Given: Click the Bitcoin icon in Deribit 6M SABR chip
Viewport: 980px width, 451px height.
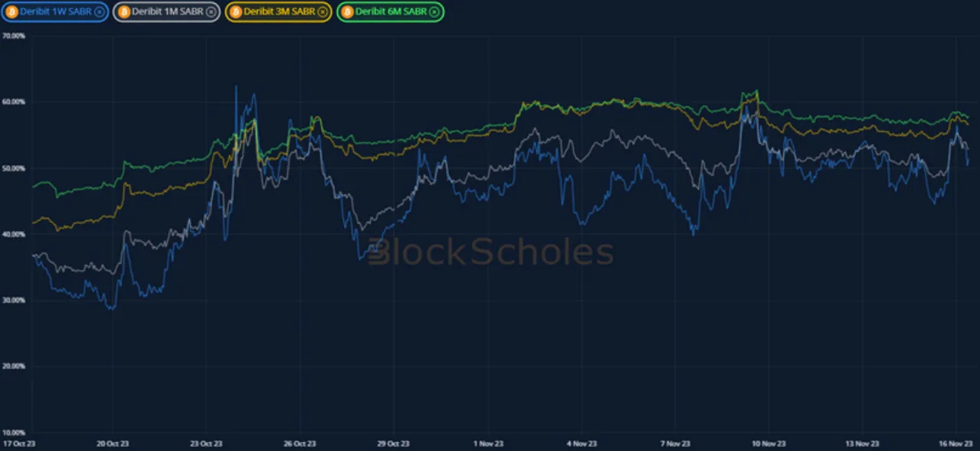Looking at the screenshot, I should (347, 12).
